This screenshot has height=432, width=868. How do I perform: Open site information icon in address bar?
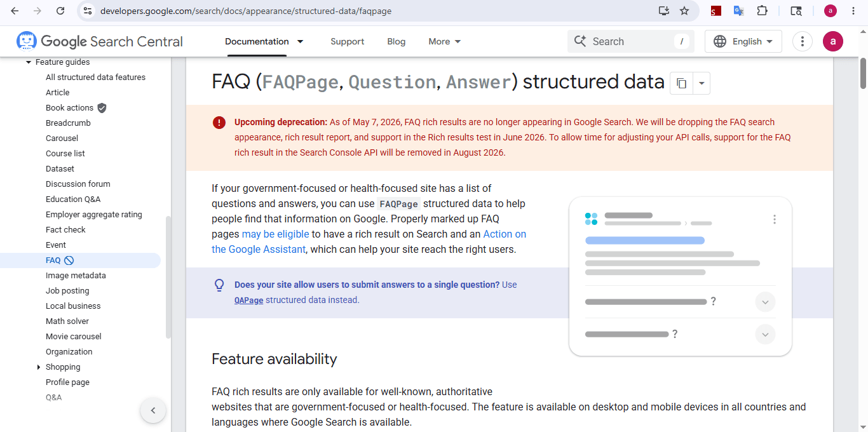tap(88, 11)
